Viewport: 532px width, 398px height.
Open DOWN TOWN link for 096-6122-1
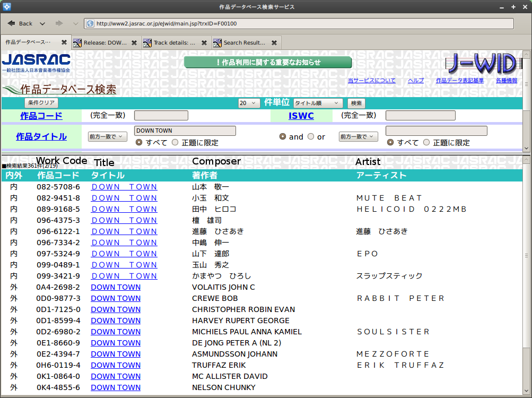(x=124, y=231)
